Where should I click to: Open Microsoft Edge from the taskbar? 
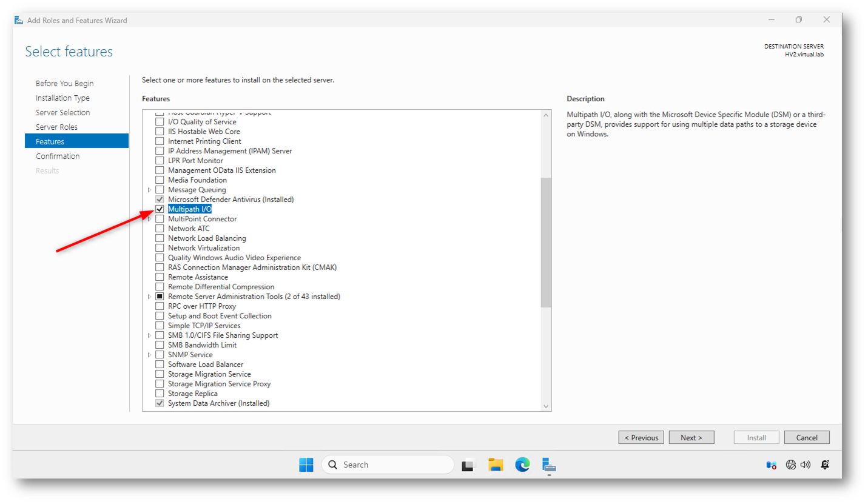pyautogui.click(x=522, y=465)
